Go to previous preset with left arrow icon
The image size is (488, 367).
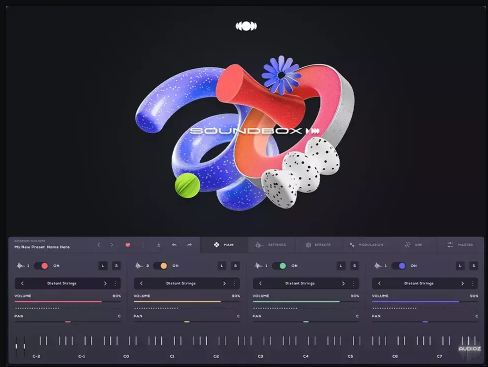click(174, 245)
